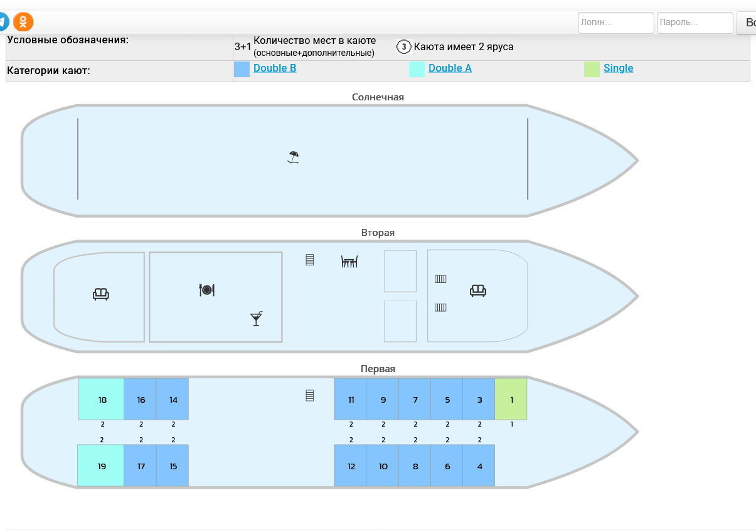
Task: Select Double A cabin 18
Action: [x=102, y=400]
